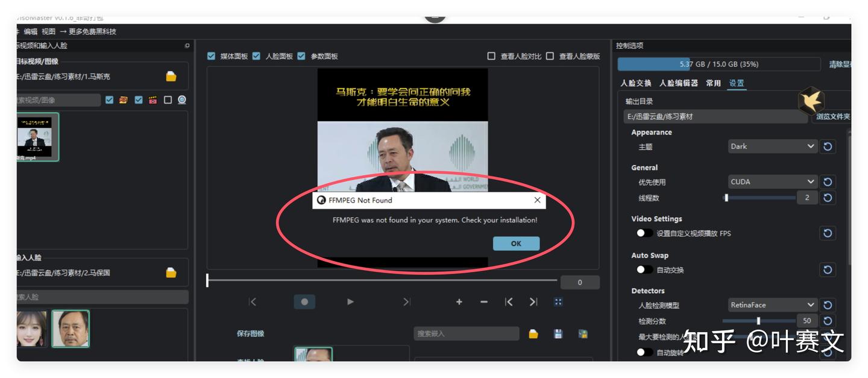Reset the 主题 theme setting
868x378 pixels.
[828, 146]
